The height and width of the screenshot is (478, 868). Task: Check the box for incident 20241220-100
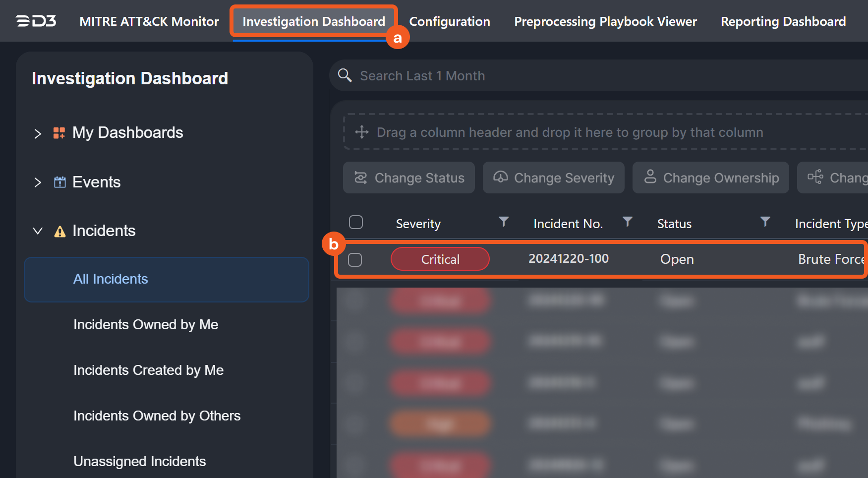point(355,259)
